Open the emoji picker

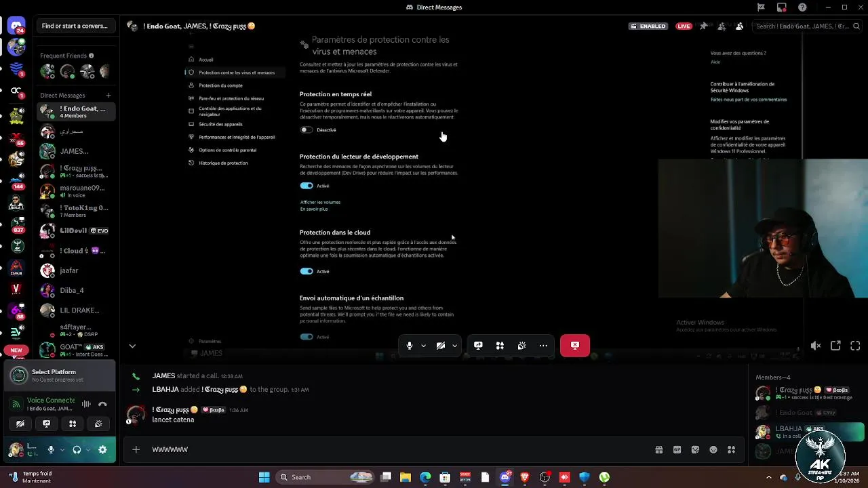click(x=713, y=449)
